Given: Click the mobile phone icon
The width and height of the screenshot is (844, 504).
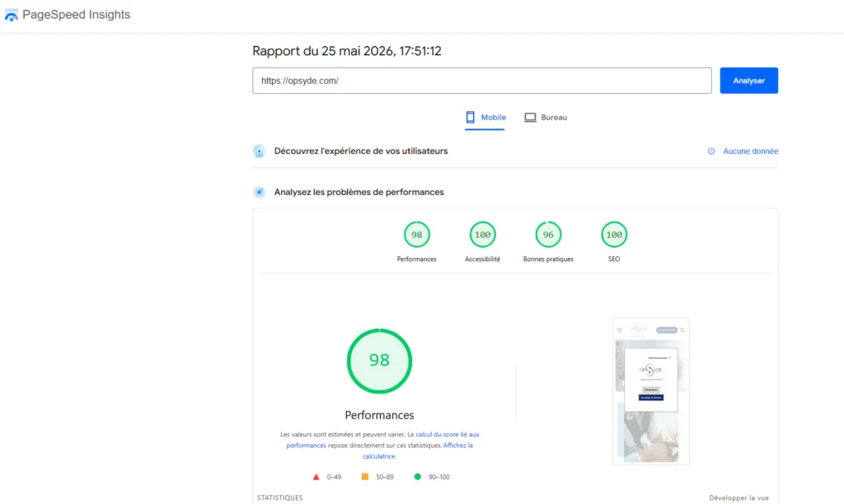Looking at the screenshot, I should (x=470, y=117).
